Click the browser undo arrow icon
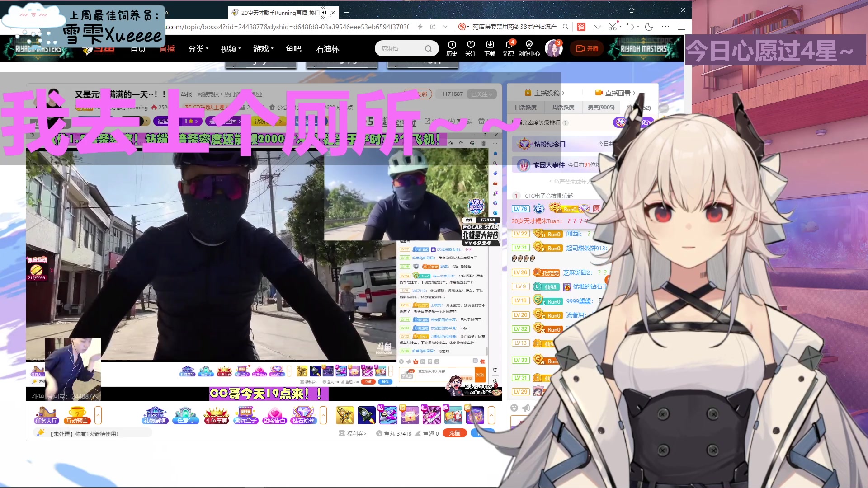The image size is (868, 488). pyautogui.click(x=630, y=27)
